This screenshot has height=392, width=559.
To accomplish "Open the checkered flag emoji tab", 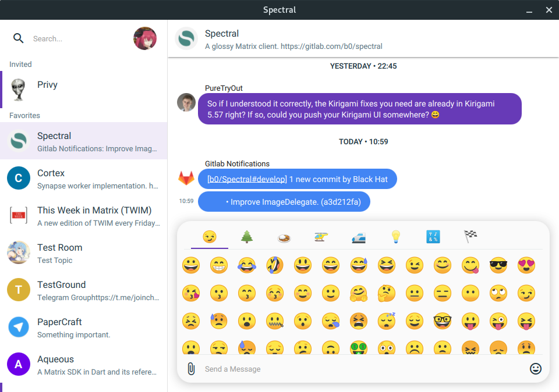I will 470,237.
